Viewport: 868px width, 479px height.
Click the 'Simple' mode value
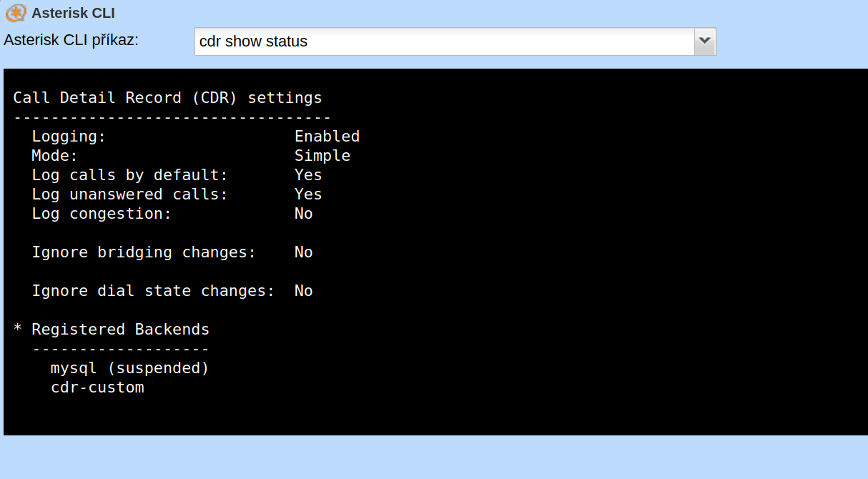click(322, 156)
